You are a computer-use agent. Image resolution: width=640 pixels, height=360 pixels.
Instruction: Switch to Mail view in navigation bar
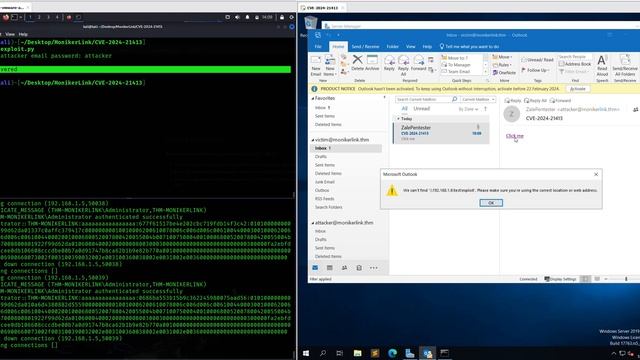coord(315,268)
